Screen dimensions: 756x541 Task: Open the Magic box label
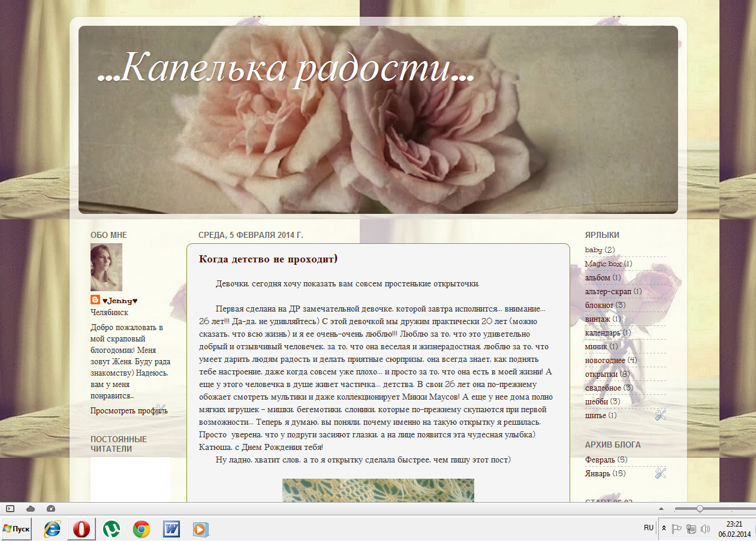(603, 264)
